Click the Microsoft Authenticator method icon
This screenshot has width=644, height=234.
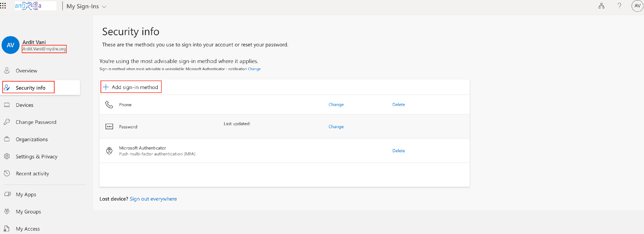click(109, 151)
